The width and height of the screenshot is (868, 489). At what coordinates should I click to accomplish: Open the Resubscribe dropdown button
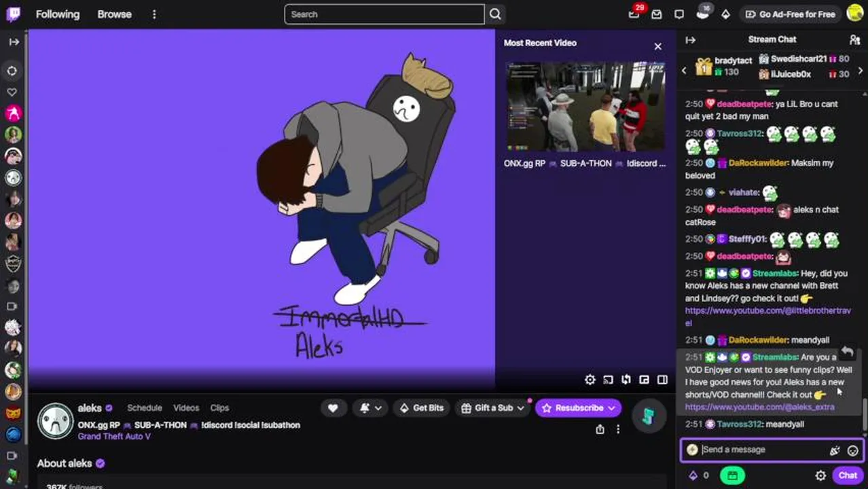[x=579, y=408]
